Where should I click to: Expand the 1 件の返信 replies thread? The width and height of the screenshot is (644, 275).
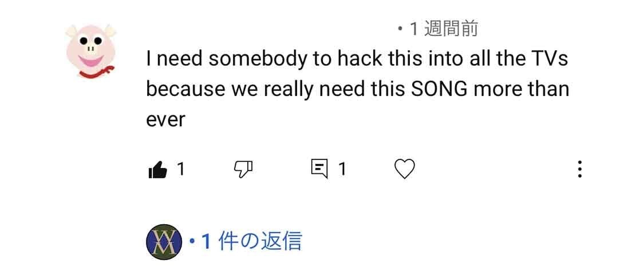tap(252, 241)
